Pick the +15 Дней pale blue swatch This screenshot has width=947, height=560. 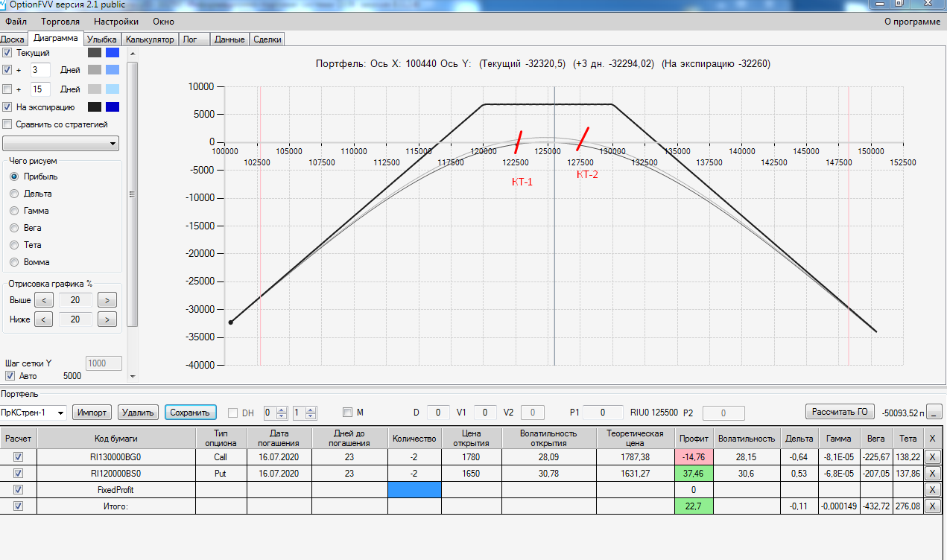tap(113, 89)
